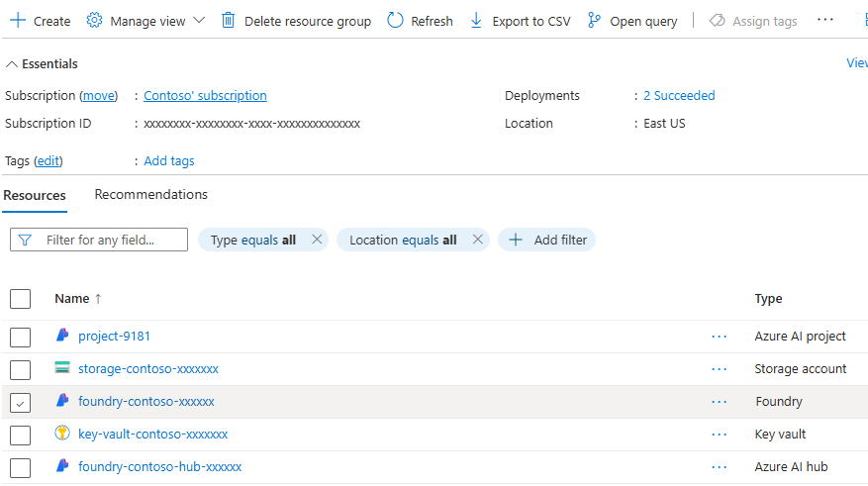The image size is (868, 486).
Task: Open the key-vault-contoso-xxxxxxx resource link
Action: (152, 435)
